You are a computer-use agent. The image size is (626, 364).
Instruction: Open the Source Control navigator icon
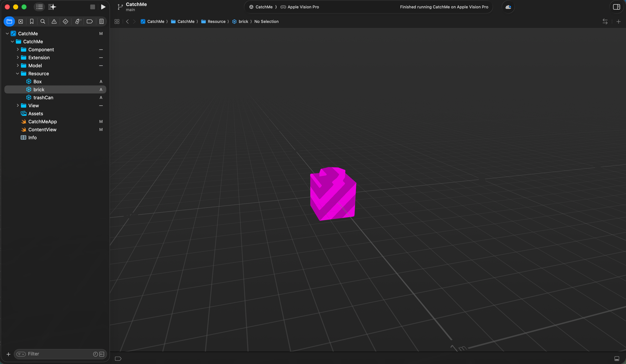(21, 22)
